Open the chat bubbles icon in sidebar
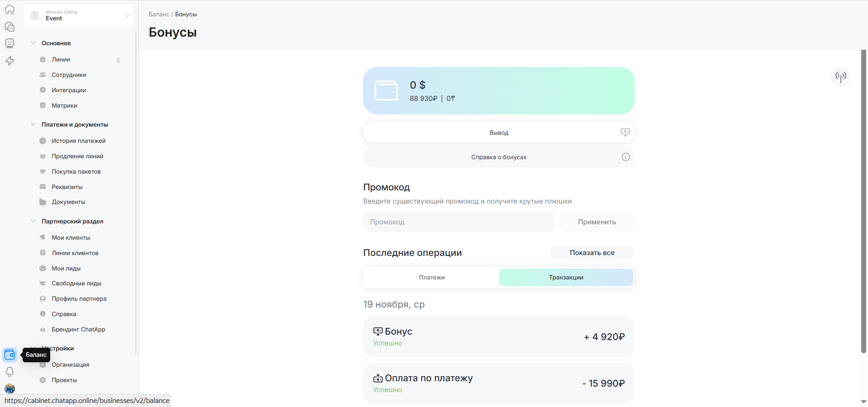The image size is (868, 407). coord(9,27)
